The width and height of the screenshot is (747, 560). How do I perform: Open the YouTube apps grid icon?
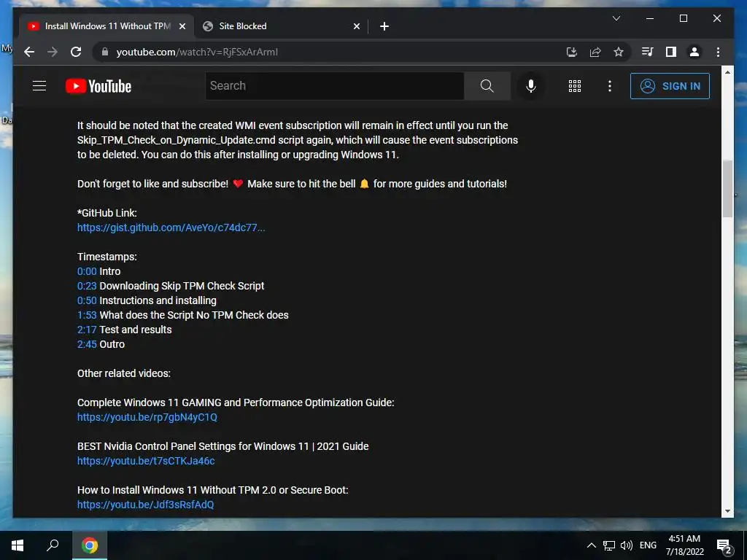pyautogui.click(x=575, y=86)
